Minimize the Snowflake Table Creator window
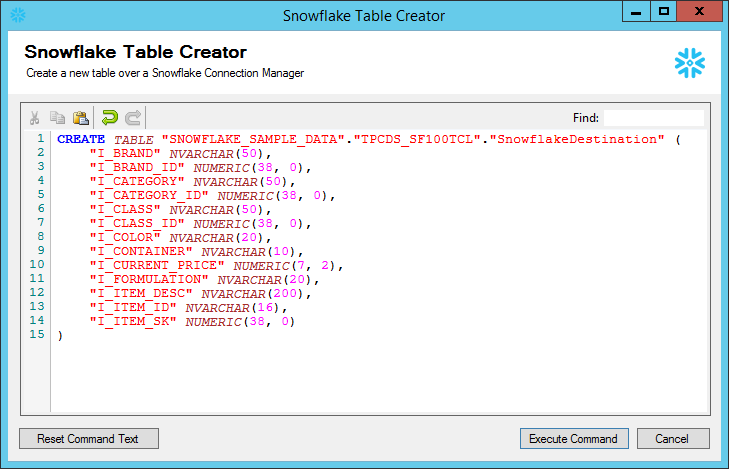 coord(636,12)
